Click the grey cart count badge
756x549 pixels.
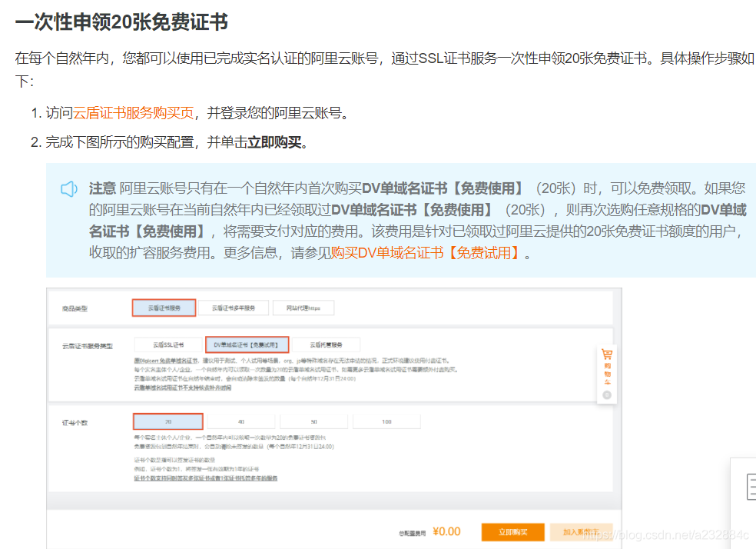pyautogui.click(x=607, y=395)
